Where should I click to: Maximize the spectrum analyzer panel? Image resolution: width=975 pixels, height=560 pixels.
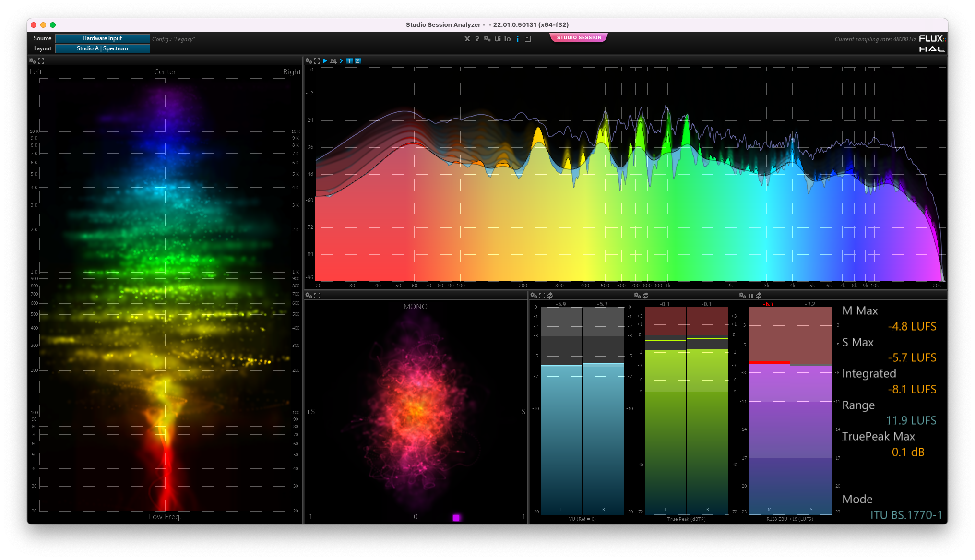[317, 61]
